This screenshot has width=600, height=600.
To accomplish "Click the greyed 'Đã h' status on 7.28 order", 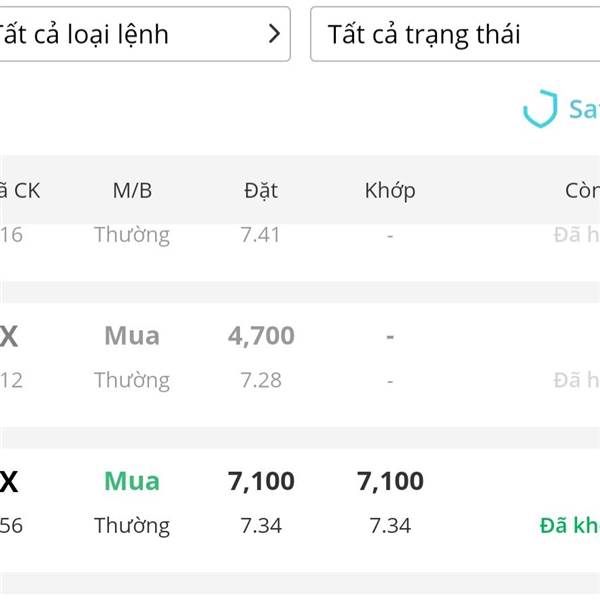I will (577, 380).
